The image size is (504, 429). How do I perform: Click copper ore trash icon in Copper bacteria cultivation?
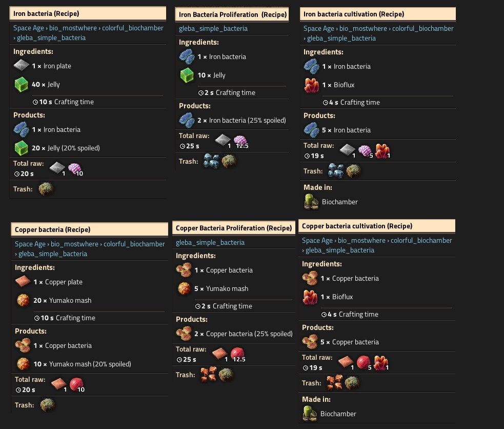pos(334,383)
